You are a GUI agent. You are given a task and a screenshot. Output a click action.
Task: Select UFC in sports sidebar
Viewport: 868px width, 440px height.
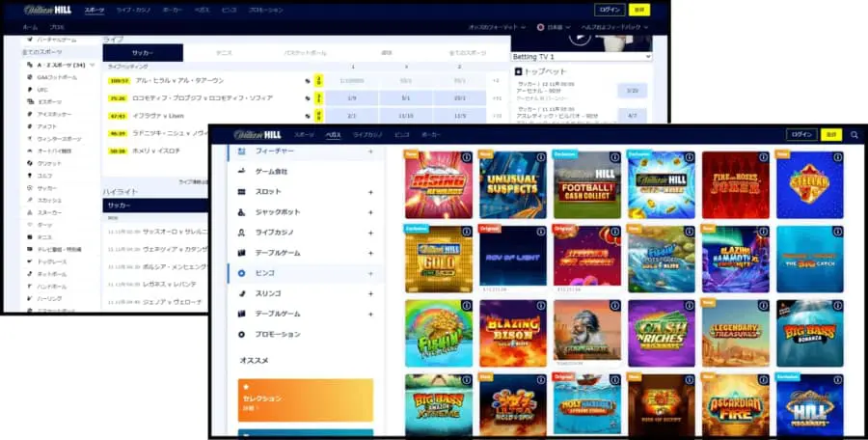click(42, 89)
